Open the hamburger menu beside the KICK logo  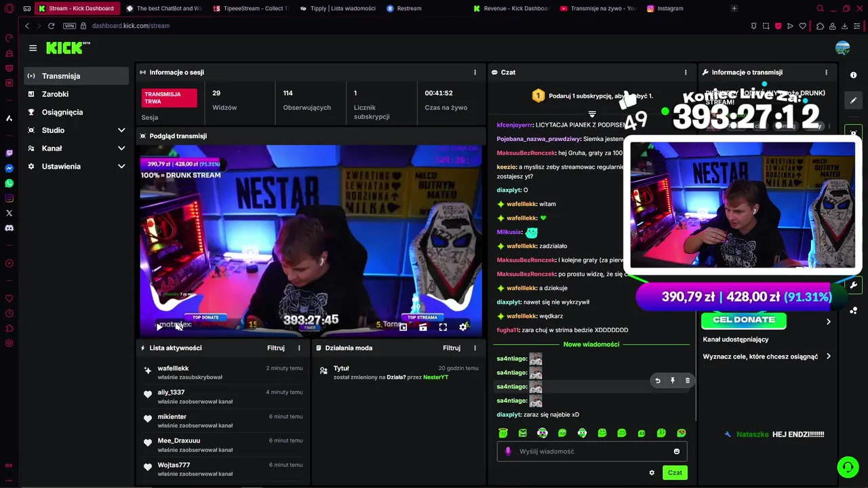click(x=33, y=48)
